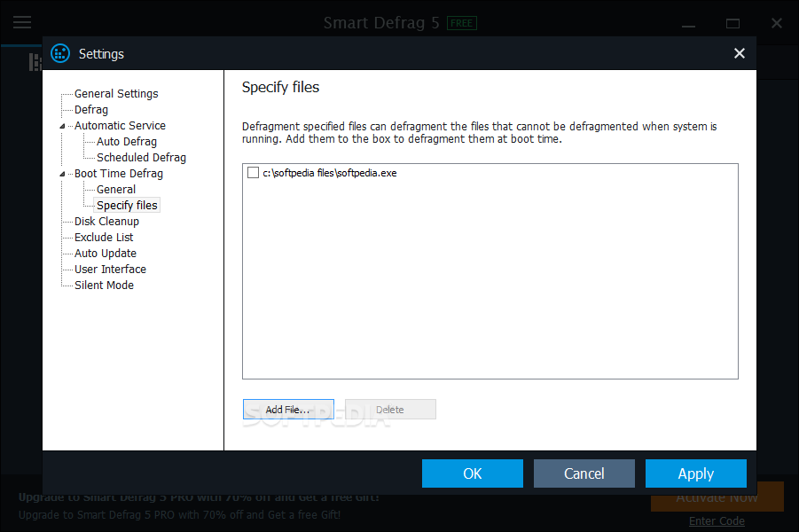The height and width of the screenshot is (532, 799).
Task: Tick the softpedia.exe file checkbox
Action: pos(254,173)
